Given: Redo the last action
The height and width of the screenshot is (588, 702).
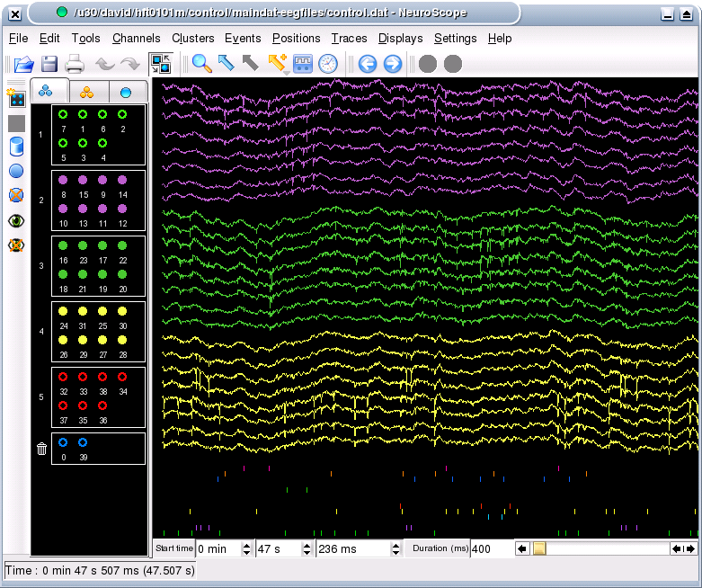Looking at the screenshot, I should point(130,64).
